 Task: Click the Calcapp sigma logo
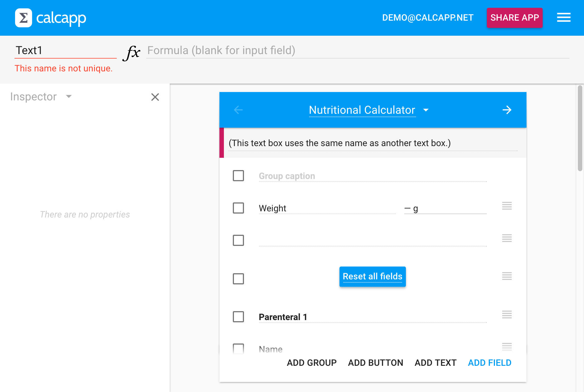[23, 18]
